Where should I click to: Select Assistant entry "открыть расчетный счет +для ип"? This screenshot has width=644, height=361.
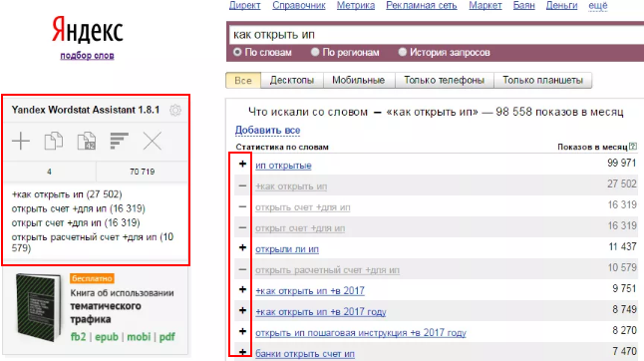point(93,242)
